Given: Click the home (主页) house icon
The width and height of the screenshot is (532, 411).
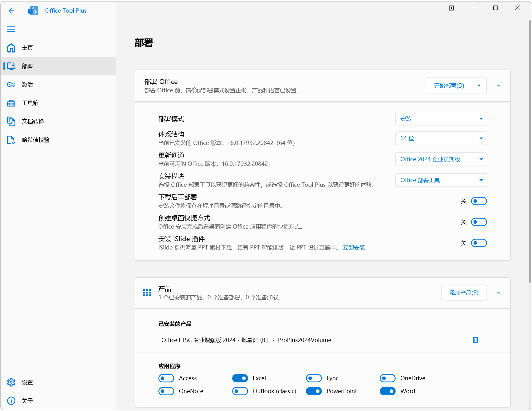Looking at the screenshot, I should click(11, 48).
